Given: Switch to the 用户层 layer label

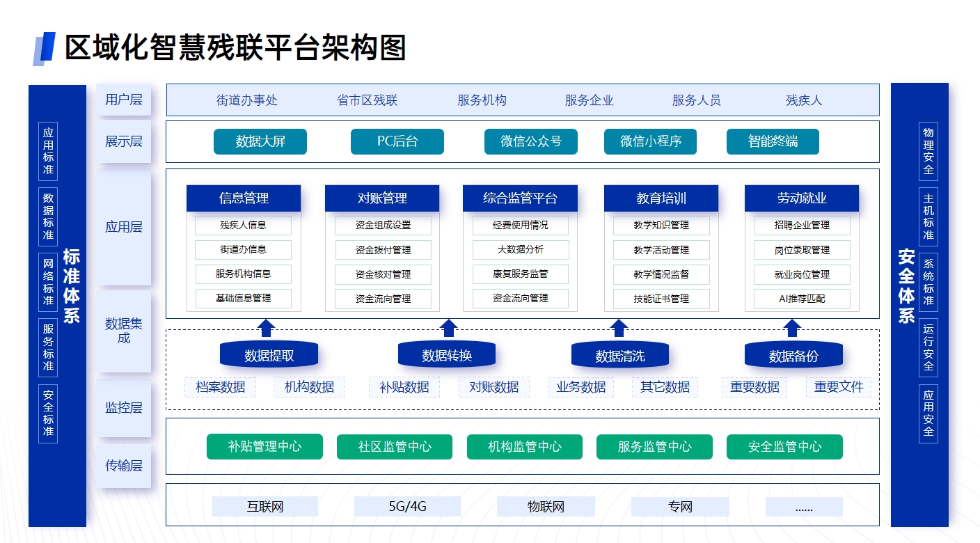Looking at the screenshot, I should click(124, 100).
